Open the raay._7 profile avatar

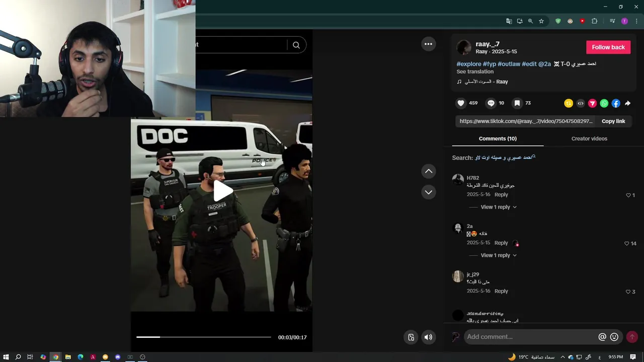[x=464, y=47]
